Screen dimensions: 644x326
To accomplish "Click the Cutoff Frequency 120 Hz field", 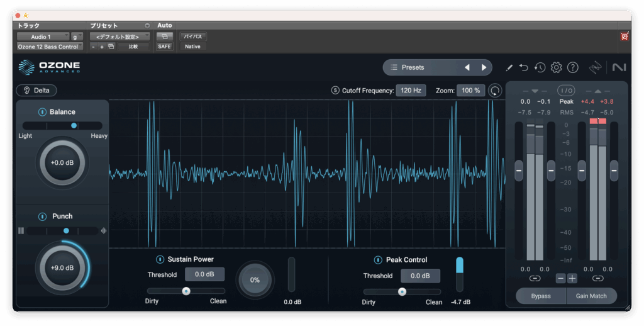I will [411, 91].
